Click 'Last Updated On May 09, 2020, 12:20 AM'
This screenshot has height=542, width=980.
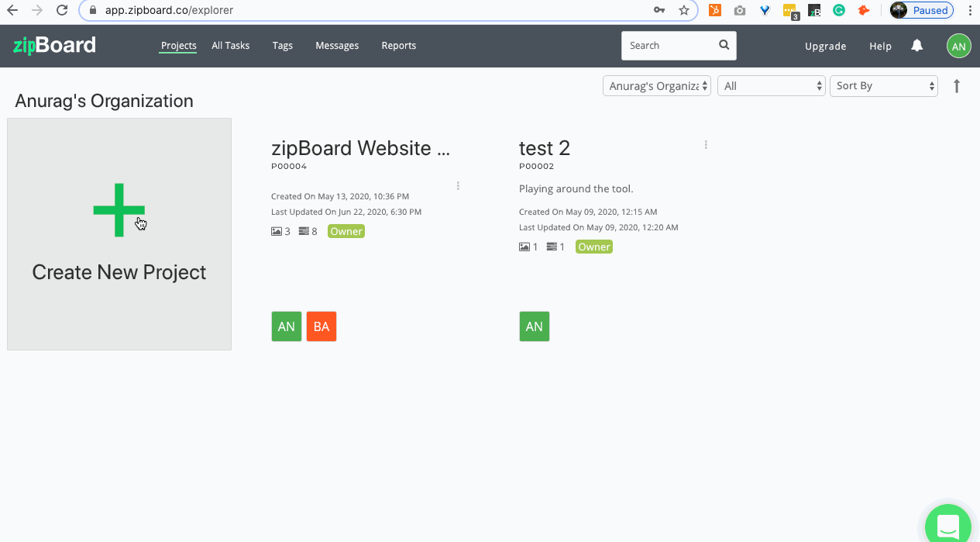599,227
